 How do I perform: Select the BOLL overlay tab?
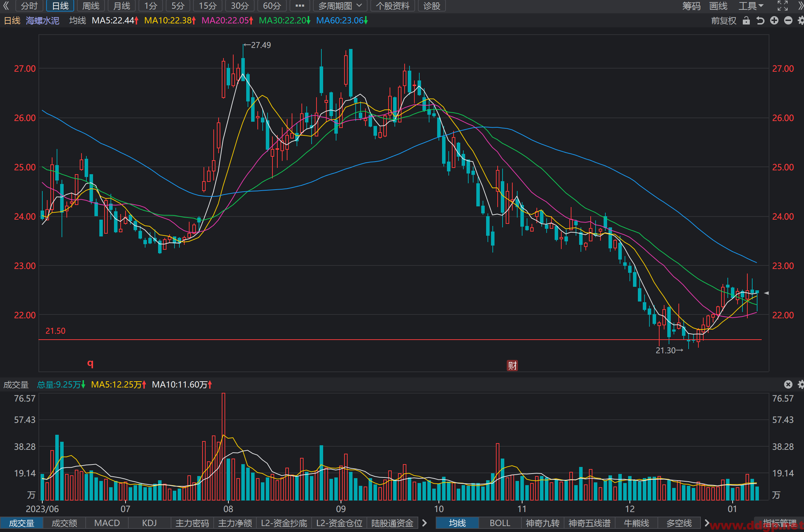click(x=500, y=523)
